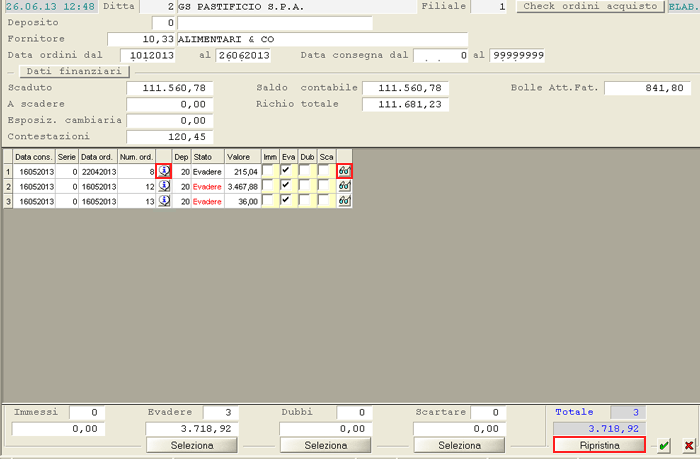700x459 pixels.
Task: Click the Saldo contabile value 111.560,78
Action: click(x=405, y=88)
